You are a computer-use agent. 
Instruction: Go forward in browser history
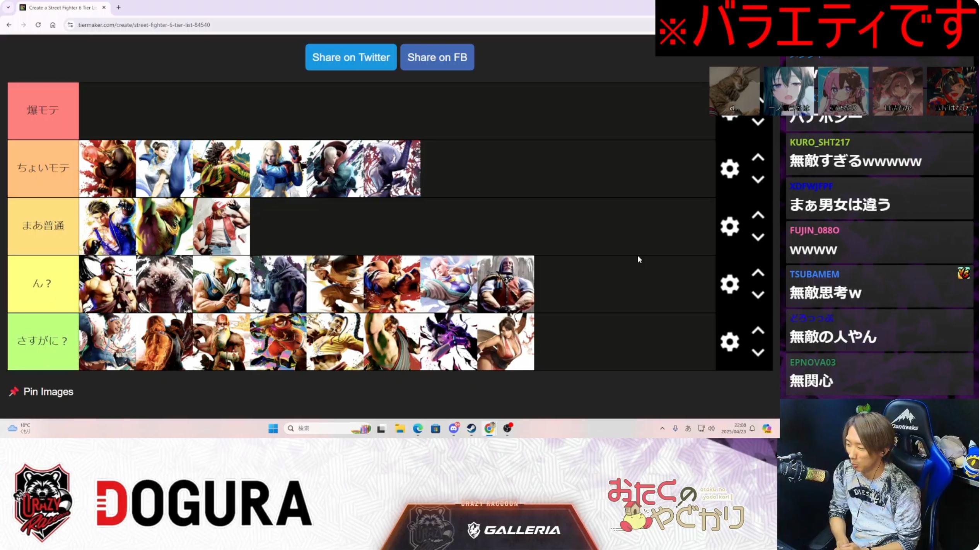(24, 25)
